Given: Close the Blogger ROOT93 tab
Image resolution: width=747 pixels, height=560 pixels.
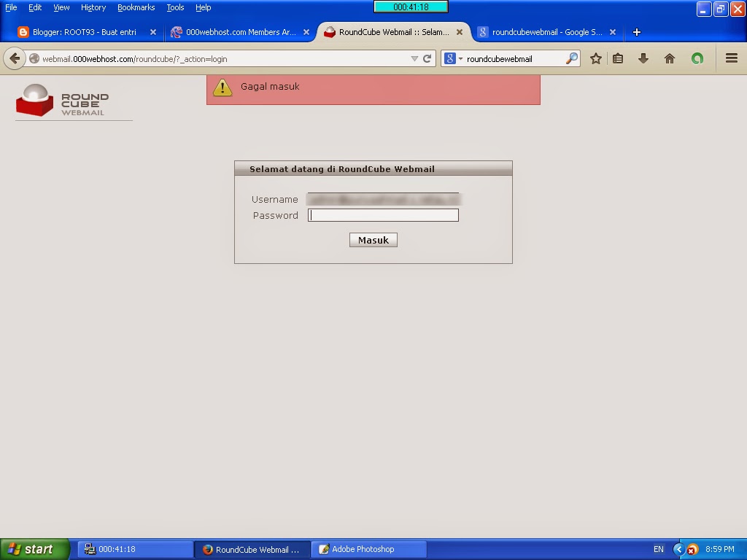Looking at the screenshot, I should click(153, 32).
